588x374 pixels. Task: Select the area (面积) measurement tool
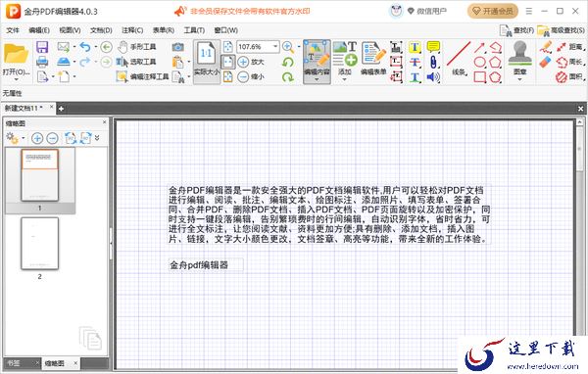point(570,76)
